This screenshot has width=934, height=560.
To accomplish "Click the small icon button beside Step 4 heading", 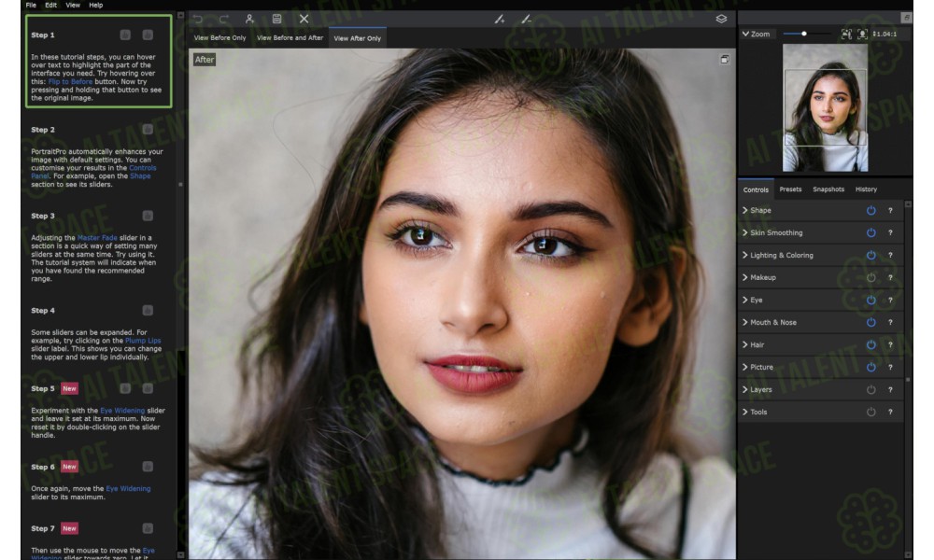I will tap(148, 310).
